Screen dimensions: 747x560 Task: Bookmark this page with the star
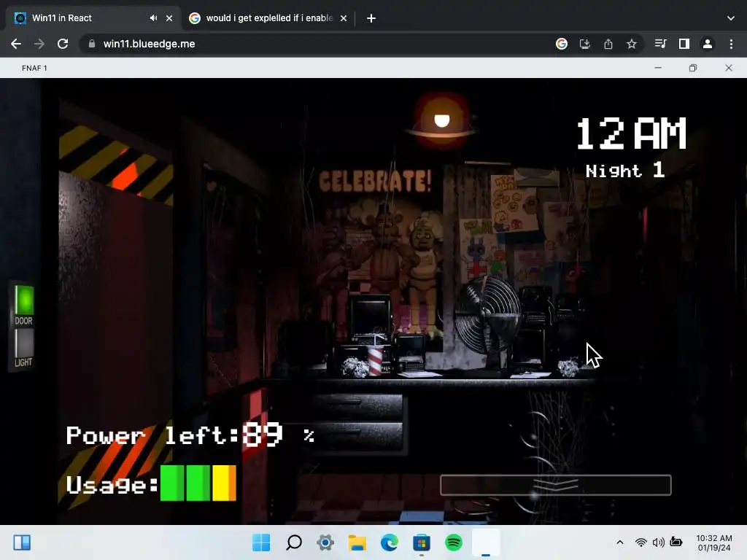point(632,44)
